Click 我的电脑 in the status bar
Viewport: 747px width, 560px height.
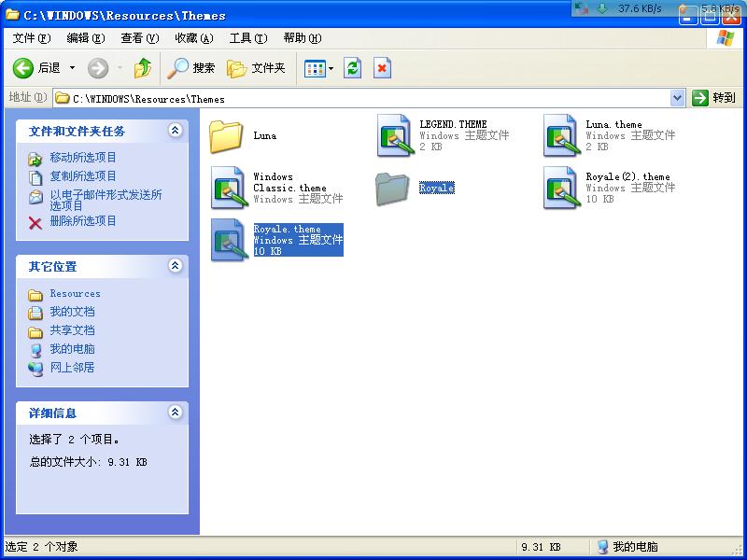click(627, 547)
